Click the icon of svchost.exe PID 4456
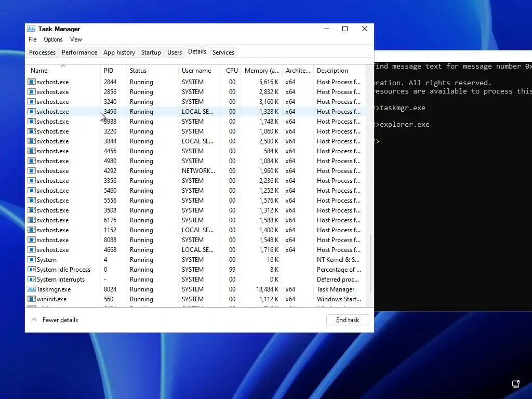Image resolution: width=532 pixels, height=399 pixels. pos(32,151)
